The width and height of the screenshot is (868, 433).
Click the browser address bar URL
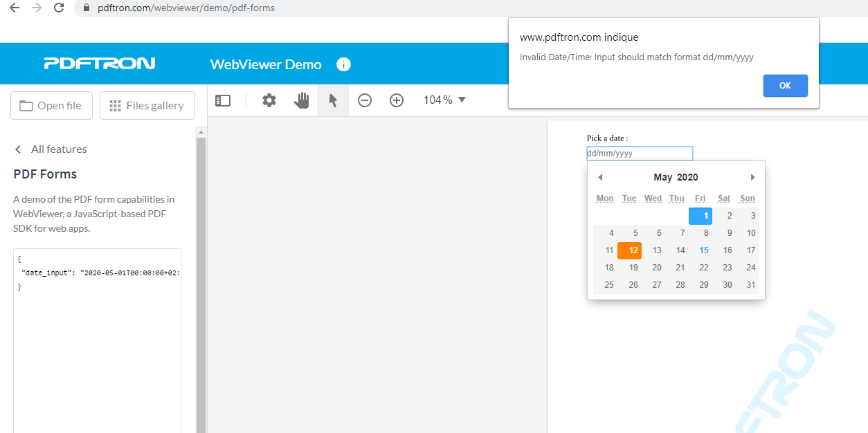point(186,8)
